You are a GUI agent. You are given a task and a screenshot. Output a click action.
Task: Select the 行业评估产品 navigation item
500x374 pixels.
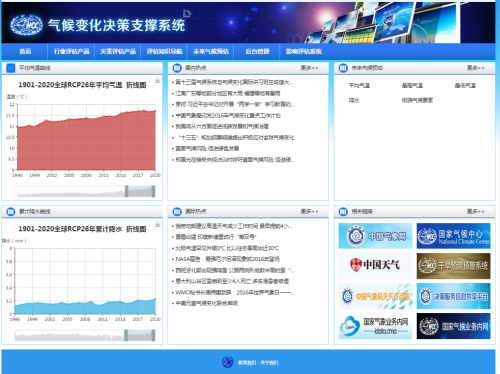tap(72, 51)
